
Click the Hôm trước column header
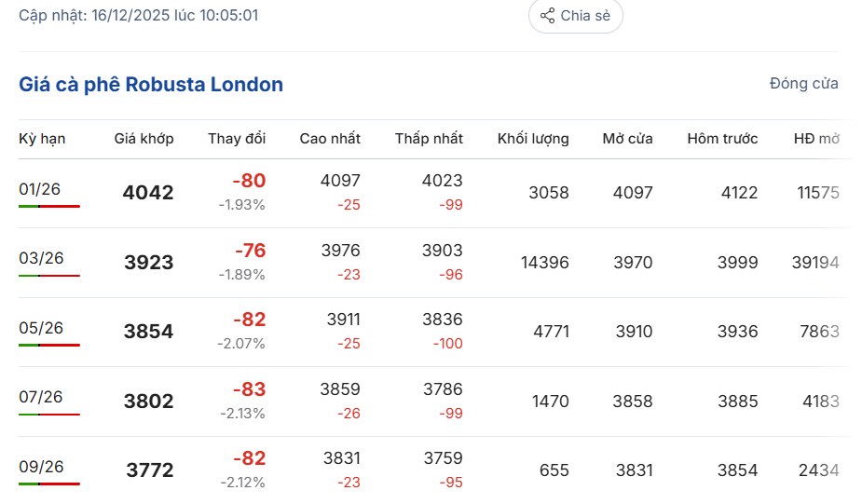(x=722, y=139)
